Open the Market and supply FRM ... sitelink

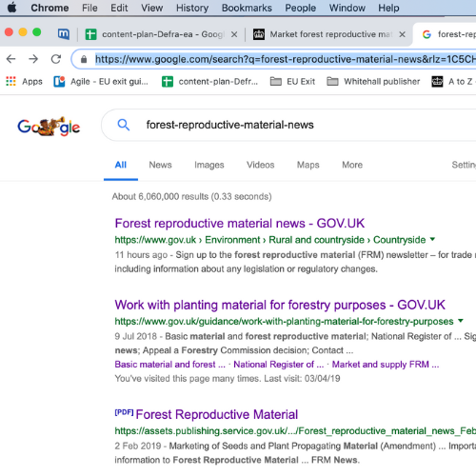(386, 365)
